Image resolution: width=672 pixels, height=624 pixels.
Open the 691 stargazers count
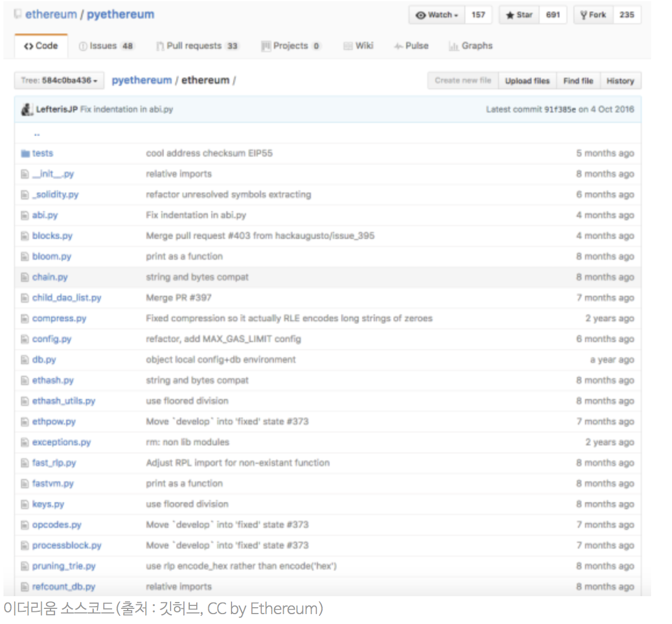(x=553, y=15)
